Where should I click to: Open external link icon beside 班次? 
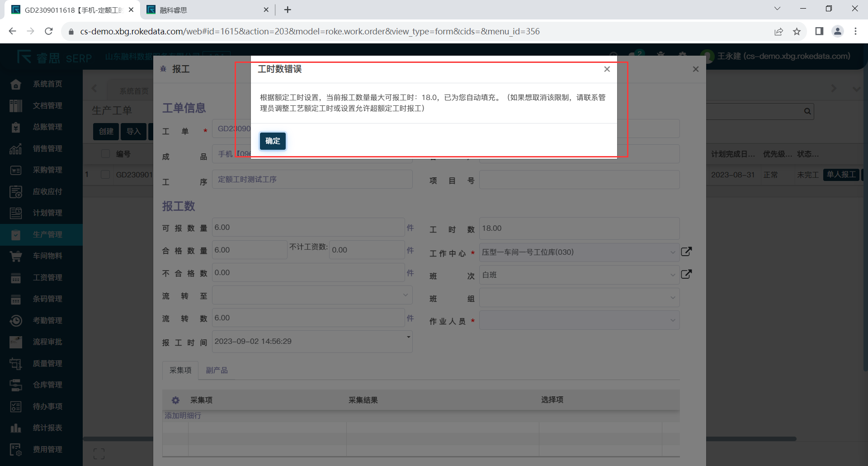click(x=686, y=274)
